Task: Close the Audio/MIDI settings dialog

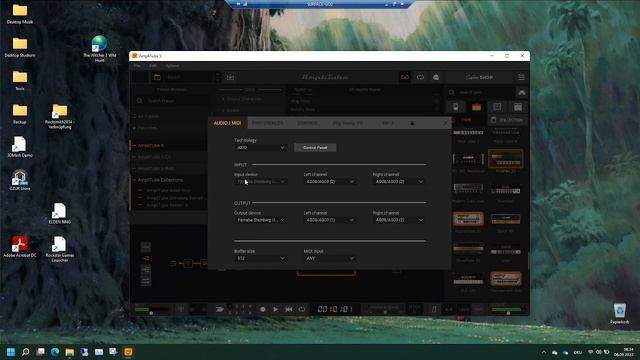Action: tap(446, 122)
